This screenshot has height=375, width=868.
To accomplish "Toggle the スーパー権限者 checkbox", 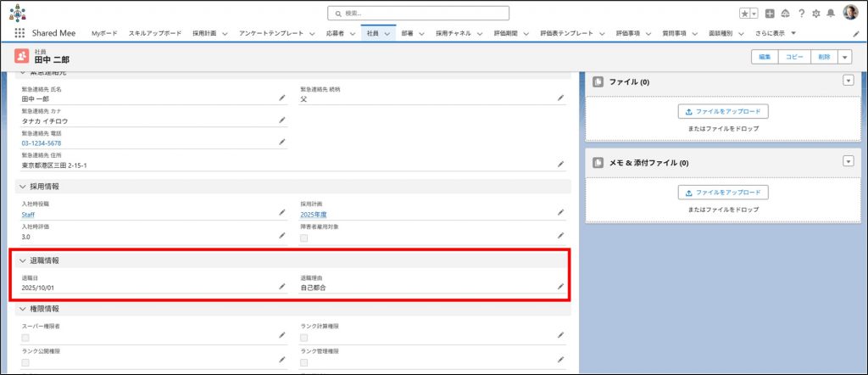I will [25, 337].
